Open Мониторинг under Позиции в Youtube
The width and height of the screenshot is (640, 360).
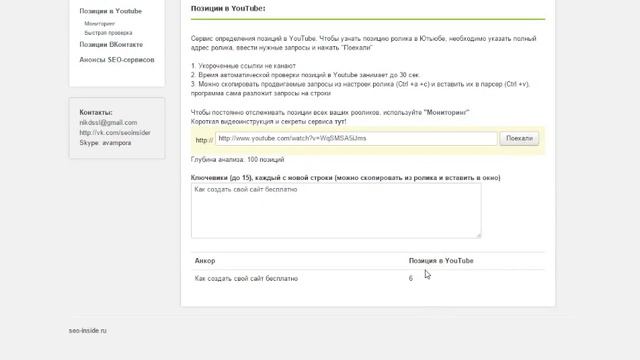tap(100, 24)
